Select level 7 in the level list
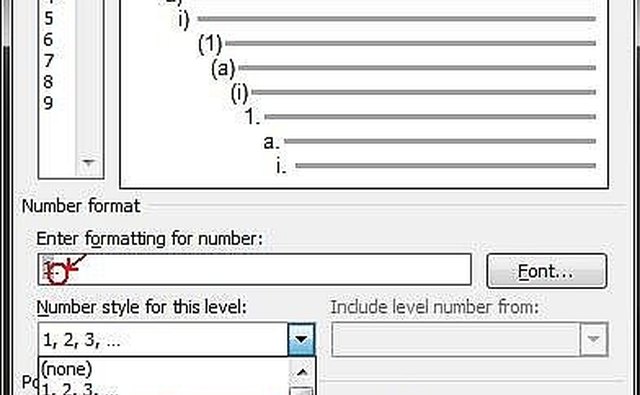The width and height of the screenshot is (640, 395). 48,61
